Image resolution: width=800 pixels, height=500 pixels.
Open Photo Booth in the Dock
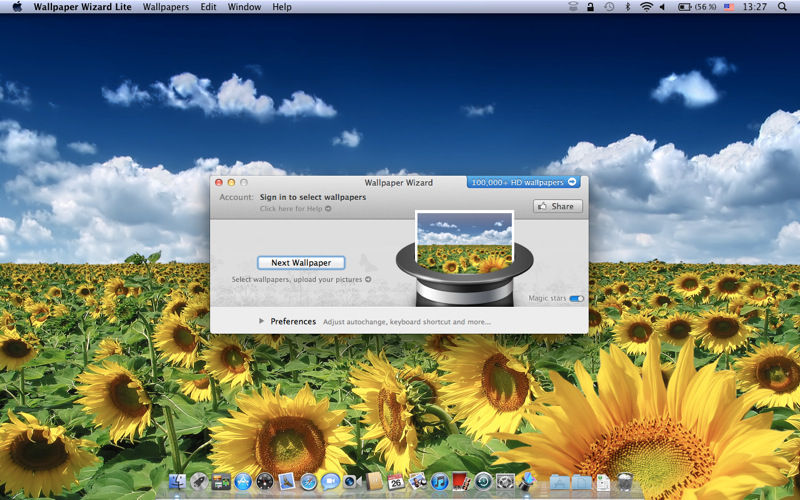[x=461, y=482]
